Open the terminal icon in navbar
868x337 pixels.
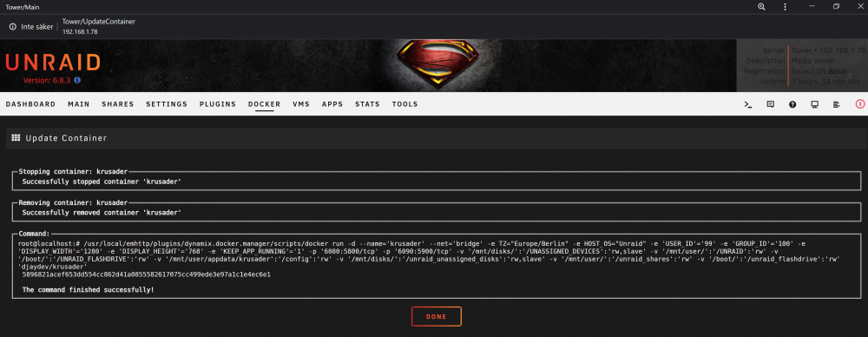(x=748, y=104)
